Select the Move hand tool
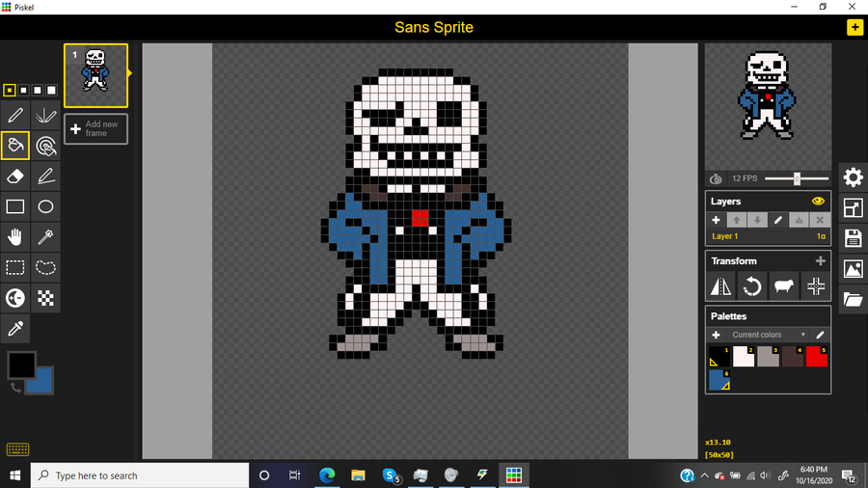This screenshot has height=488, width=868. [14, 237]
